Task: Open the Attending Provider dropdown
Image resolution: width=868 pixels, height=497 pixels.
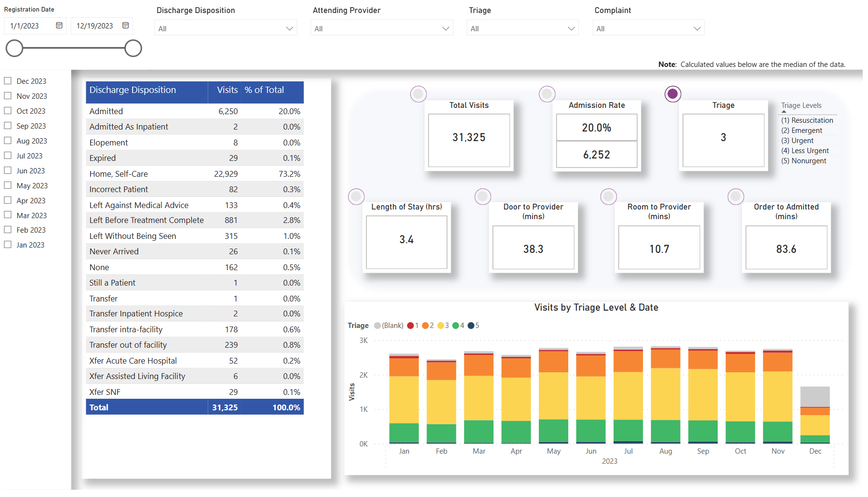Action: (444, 28)
